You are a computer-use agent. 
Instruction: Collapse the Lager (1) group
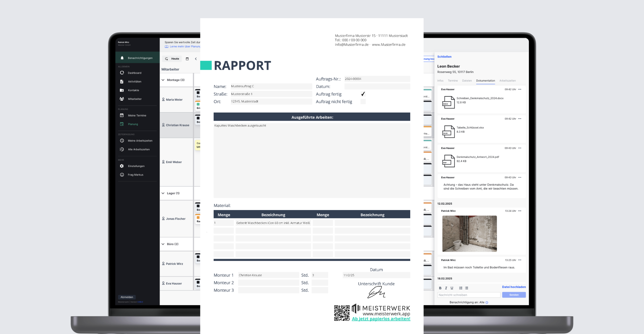tap(163, 193)
